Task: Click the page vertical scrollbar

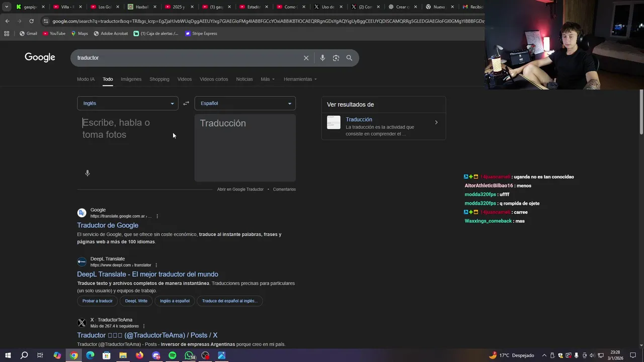Action: pos(641,111)
